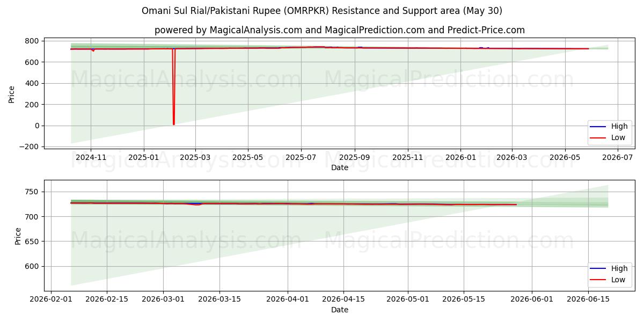Viewport: 644px width, 322px height.
Task: Click the 650 price tick in bottom chart
Action: [x=32, y=241]
